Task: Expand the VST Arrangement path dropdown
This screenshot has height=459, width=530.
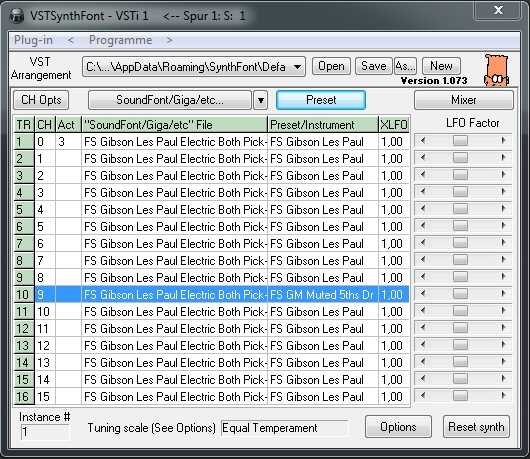Action: point(297,67)
